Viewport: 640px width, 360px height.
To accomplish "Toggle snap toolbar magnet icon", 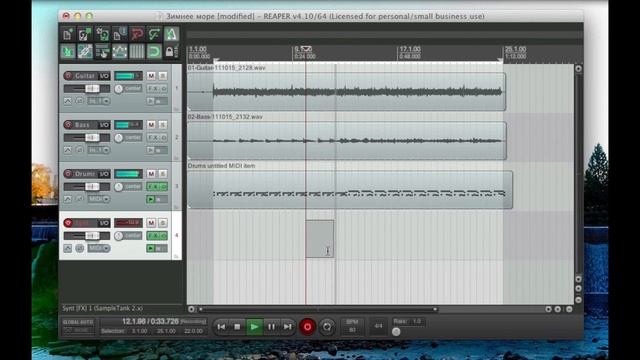I will 154,52.
